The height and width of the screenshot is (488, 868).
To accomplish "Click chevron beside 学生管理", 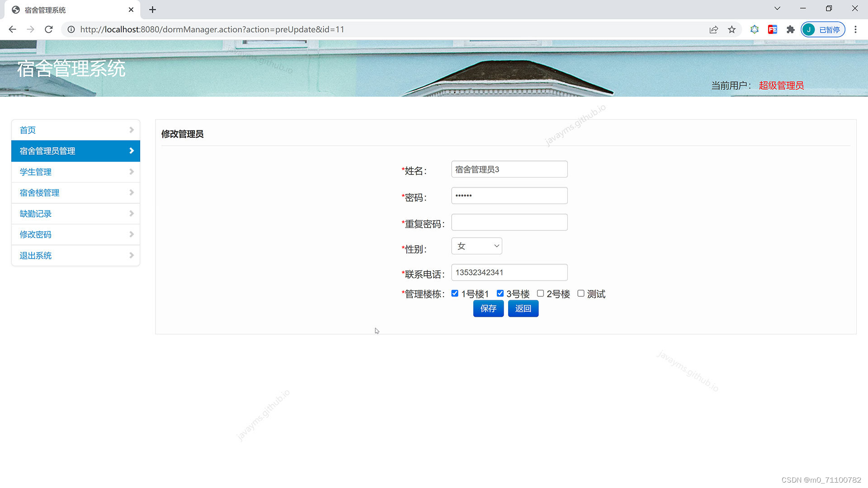I will tap(132, 172).
